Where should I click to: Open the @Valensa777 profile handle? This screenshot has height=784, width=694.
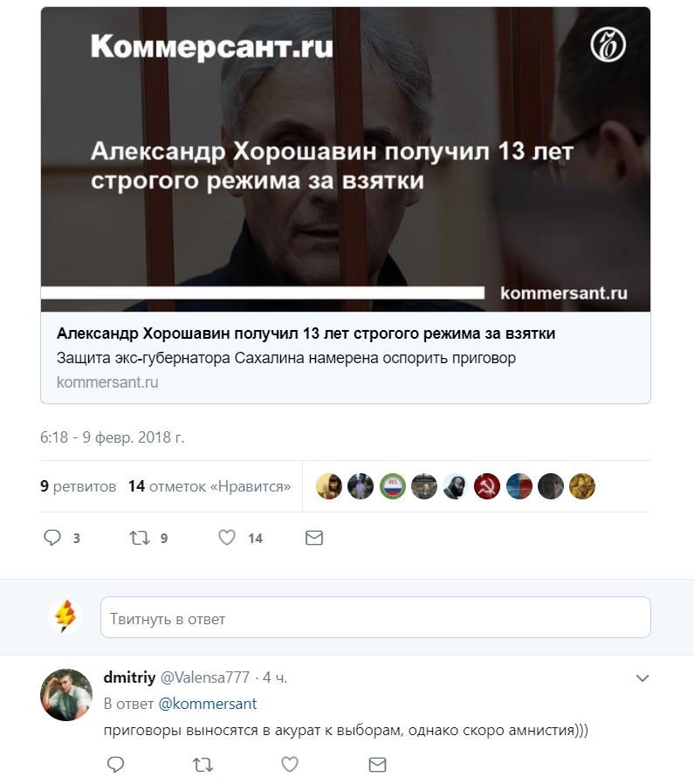point(205,677)
